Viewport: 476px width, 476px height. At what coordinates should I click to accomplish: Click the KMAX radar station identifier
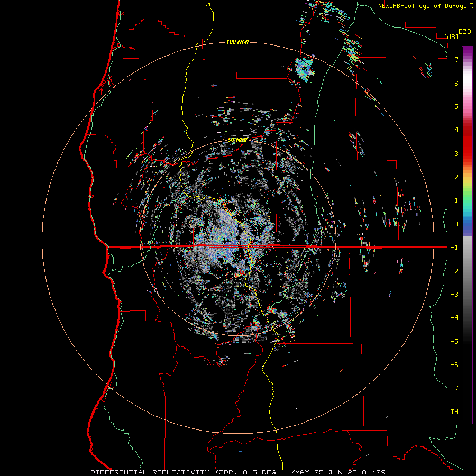pyautogui.click(x=300, y=472)
